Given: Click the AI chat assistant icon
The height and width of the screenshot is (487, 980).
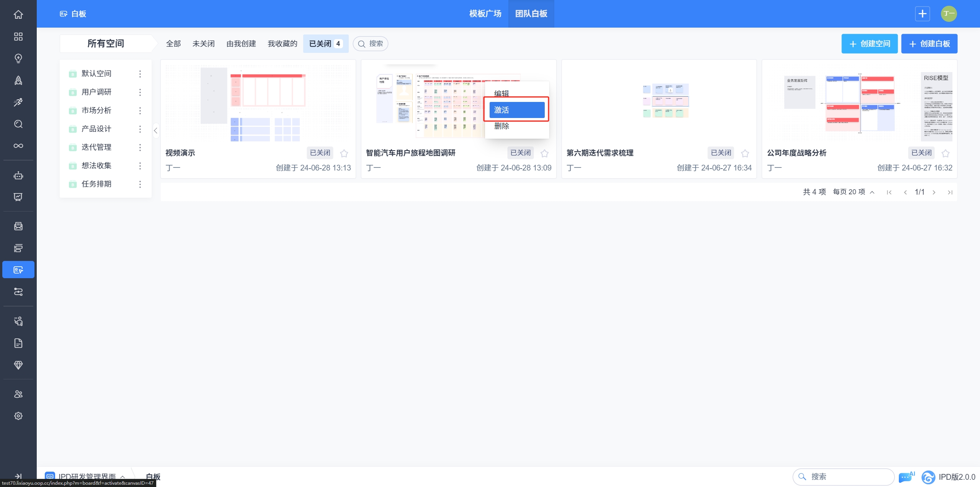Looking at the screenshot, I should (x=906, y=477).
